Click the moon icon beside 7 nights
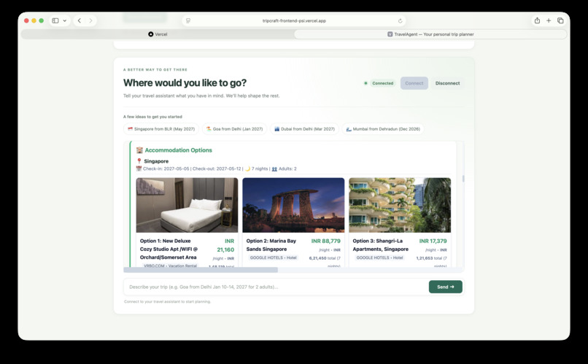Image resolution: width=588 pixels, height=364 pixels. [247, 169]
